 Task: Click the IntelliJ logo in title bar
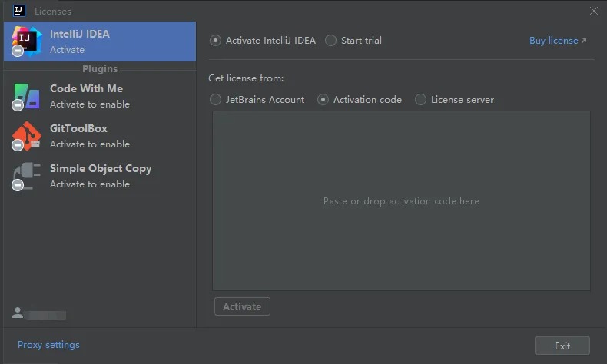19,11
